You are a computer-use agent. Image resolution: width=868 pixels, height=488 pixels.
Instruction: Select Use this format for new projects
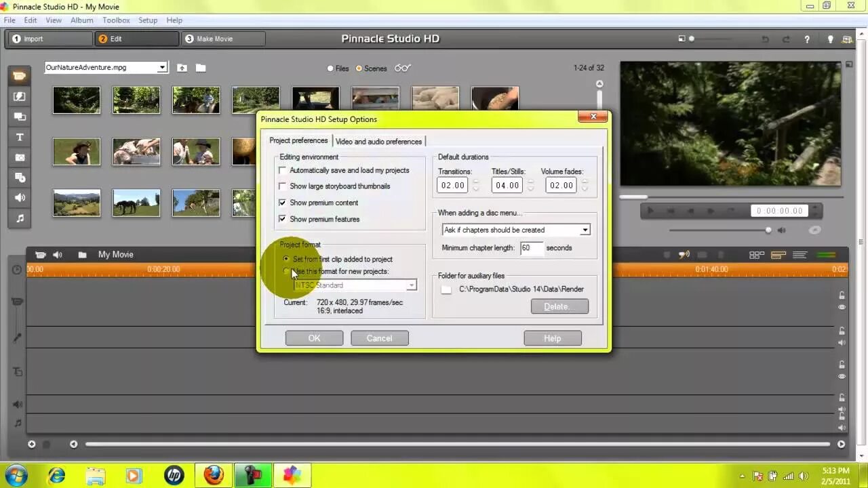pos(286,271)
